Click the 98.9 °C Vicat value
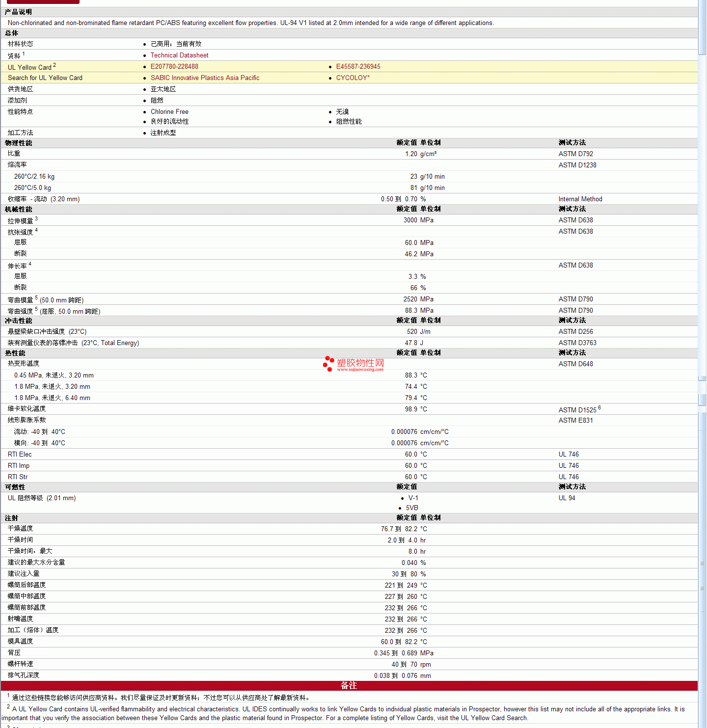 point(416,409)
